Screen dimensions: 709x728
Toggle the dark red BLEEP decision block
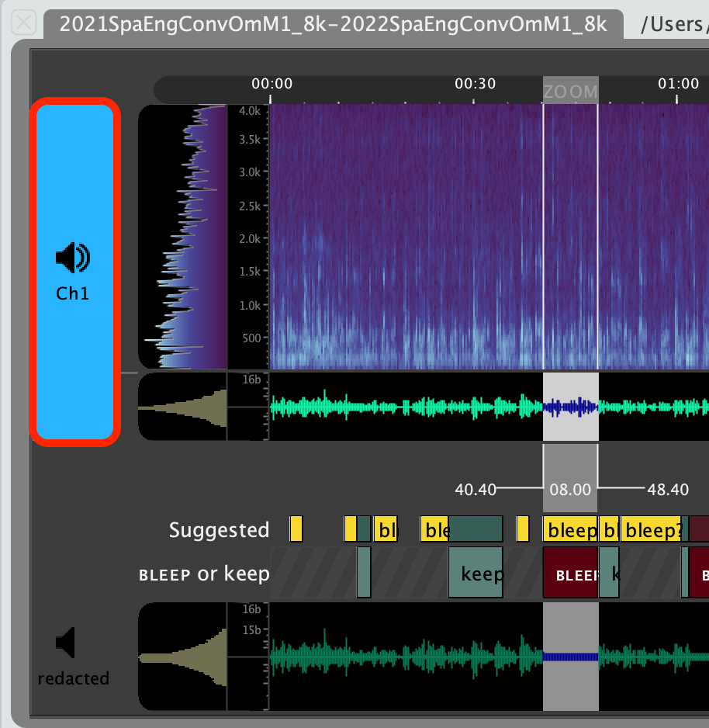[x=570, y=574]
